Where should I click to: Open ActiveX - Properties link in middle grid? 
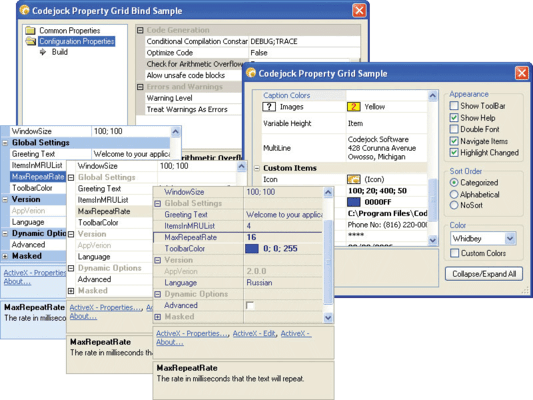click(x=106, y=308)
